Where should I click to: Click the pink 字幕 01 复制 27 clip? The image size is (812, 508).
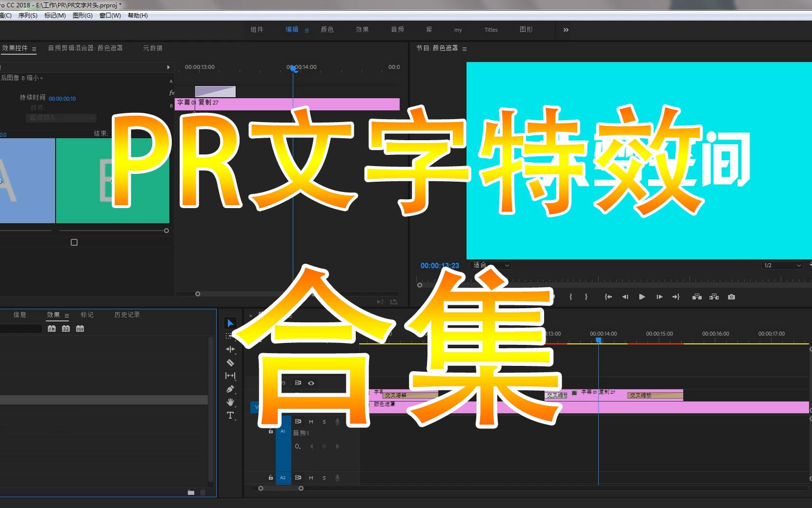click(x=244, y=104)
